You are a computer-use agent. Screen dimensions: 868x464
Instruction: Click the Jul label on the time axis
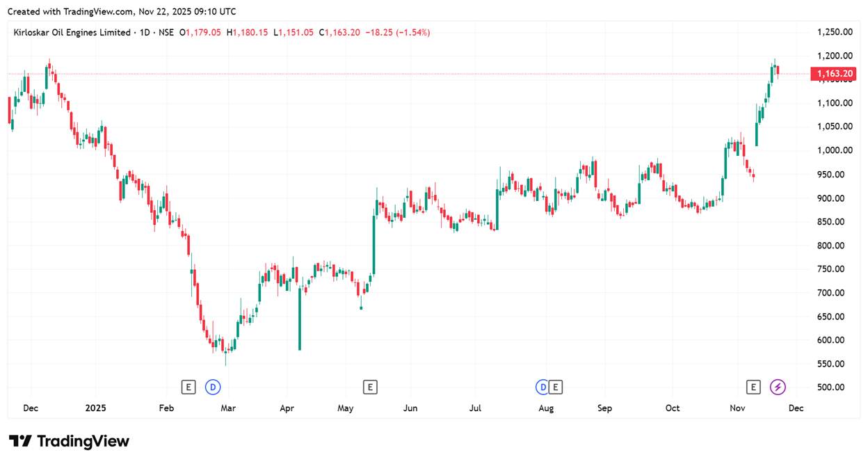pyautogui.click(x=476, y=408)
